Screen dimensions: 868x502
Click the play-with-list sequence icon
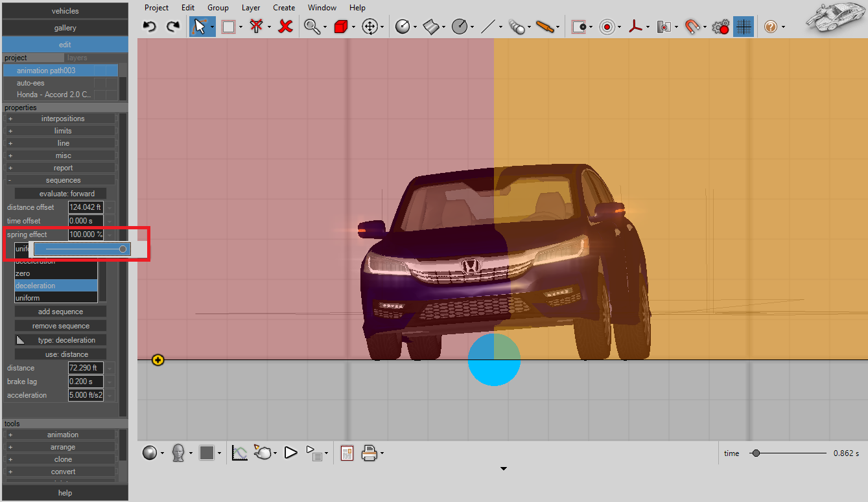click(314, 453)
